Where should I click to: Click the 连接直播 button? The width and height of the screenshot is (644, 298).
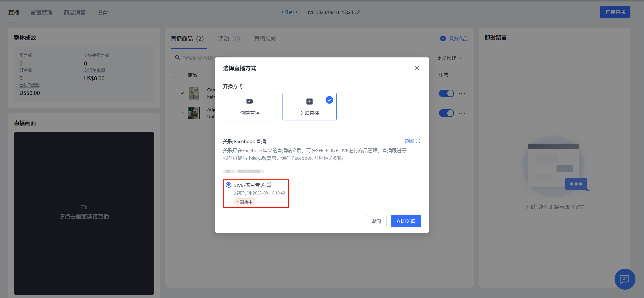click(x=615, y=12)
